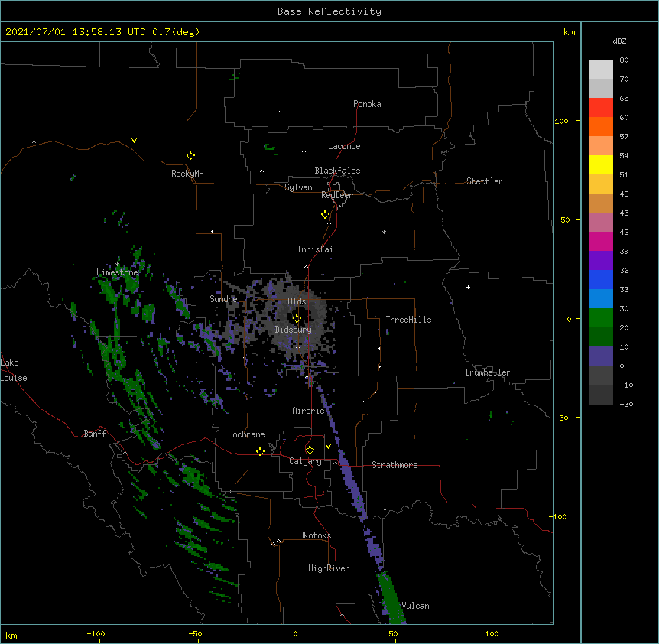Click the Didsbury city label
This screenshot has height=644, width=659.
point(294,330)
